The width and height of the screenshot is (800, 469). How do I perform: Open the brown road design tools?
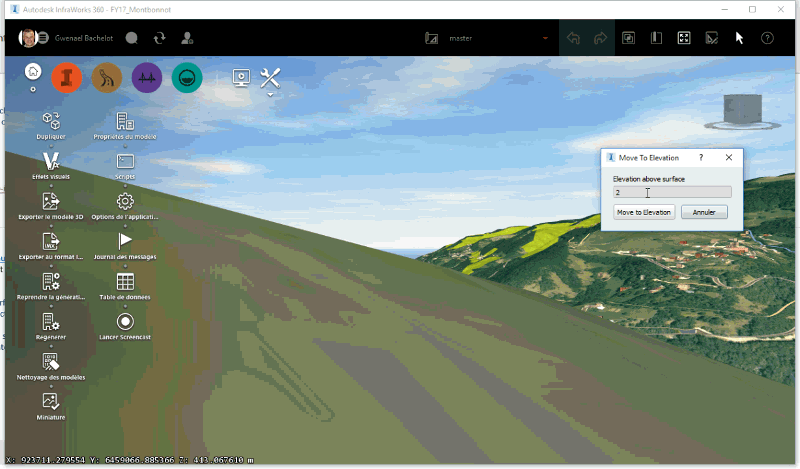tap(107, 77)
